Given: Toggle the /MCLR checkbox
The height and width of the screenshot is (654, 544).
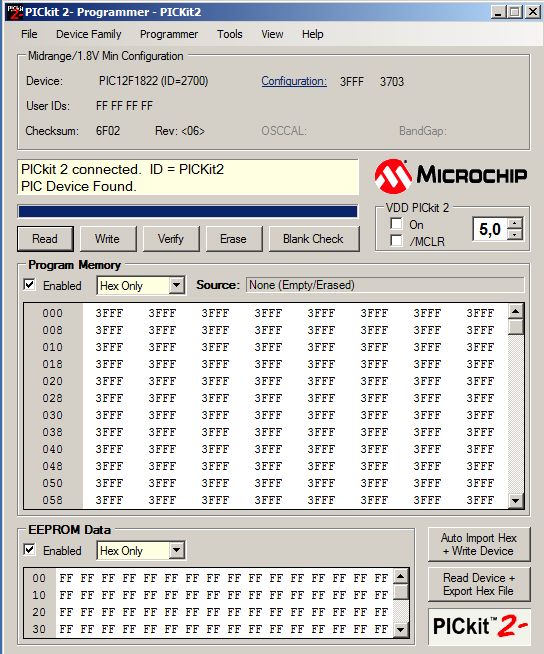Looking at the screenshot, I should coord(396,241).
